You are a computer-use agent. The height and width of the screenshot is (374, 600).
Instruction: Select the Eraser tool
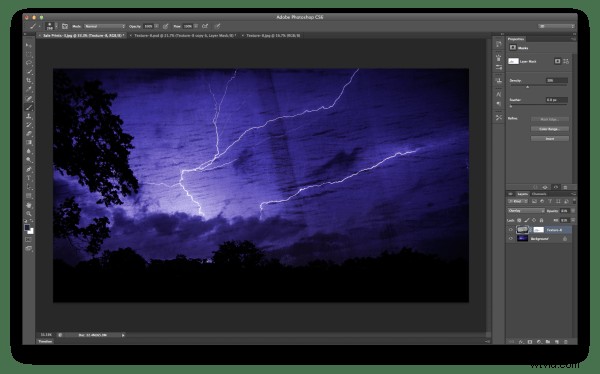click(29, 133)
